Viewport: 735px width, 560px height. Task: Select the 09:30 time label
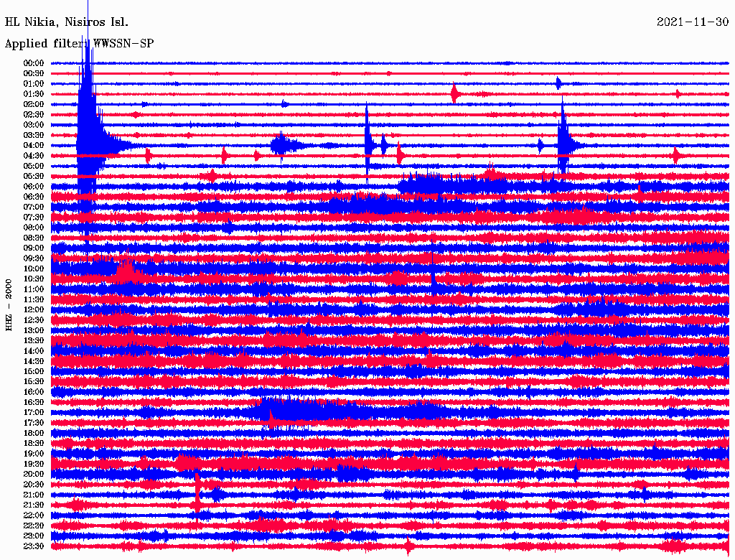coord(34,258)
